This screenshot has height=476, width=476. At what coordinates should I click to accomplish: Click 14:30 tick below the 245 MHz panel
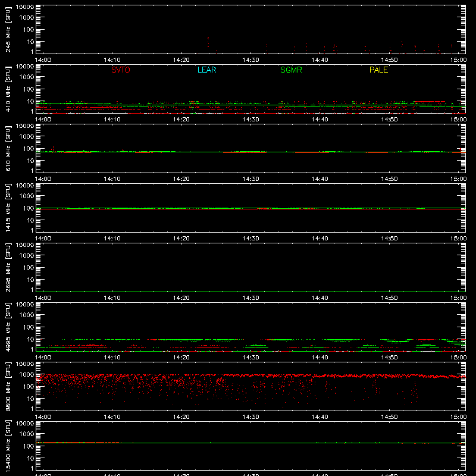pyautogui.click(x=250, y=60)
